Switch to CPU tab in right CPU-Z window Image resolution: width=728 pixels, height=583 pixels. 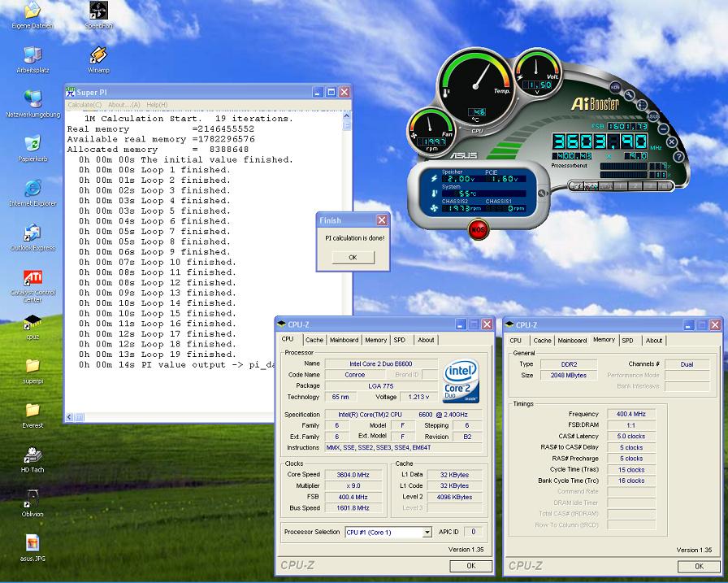point(515,341)
